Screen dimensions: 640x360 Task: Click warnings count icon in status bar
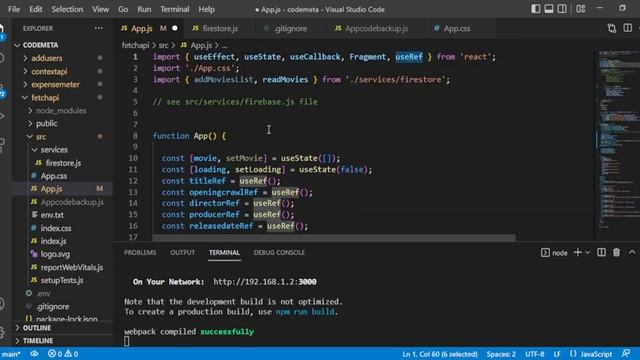68,353
